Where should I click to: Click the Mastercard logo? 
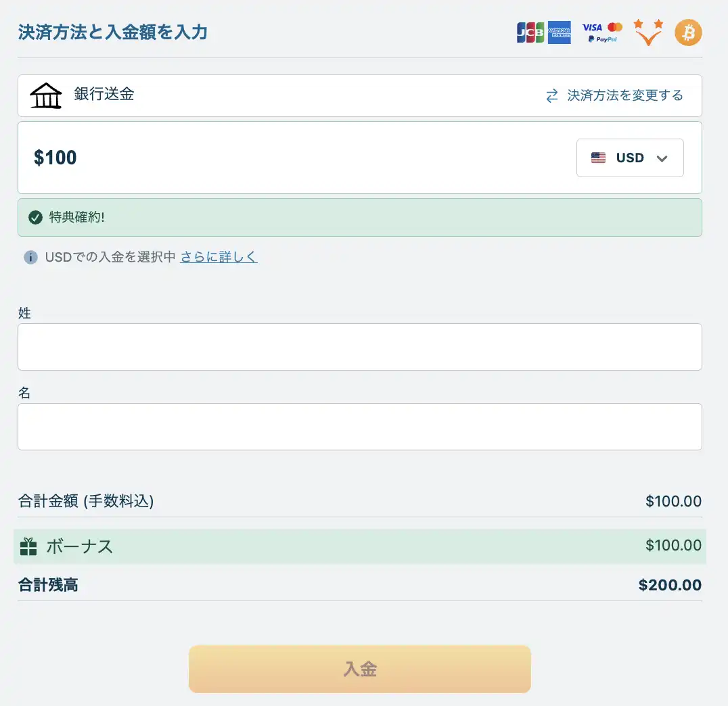(x=615, y=27)
